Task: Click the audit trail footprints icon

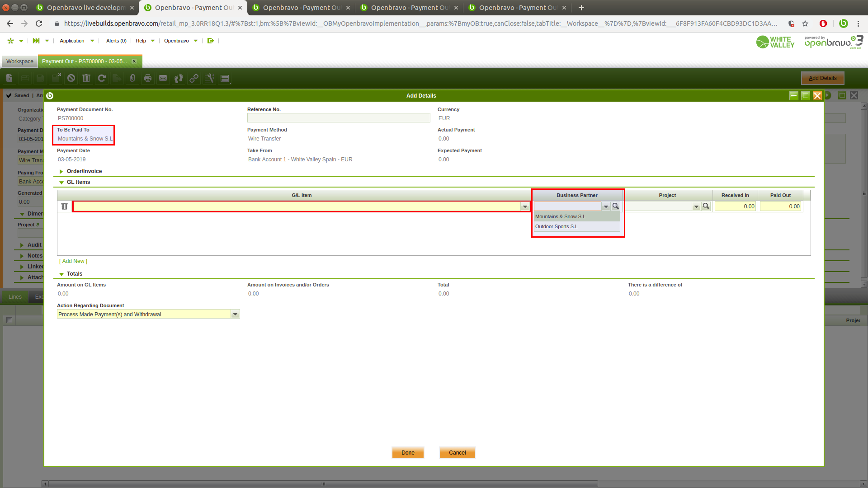Action: (x=179, y=78)
